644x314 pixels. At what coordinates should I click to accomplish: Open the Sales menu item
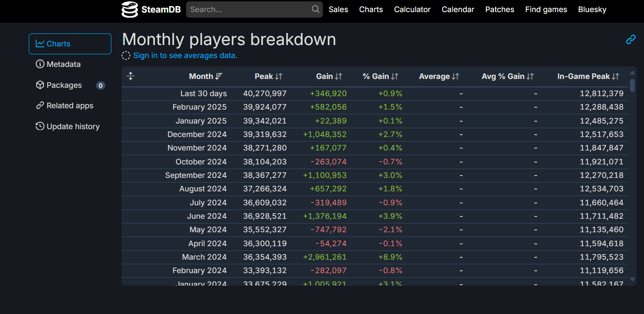[x=338, y=9]
